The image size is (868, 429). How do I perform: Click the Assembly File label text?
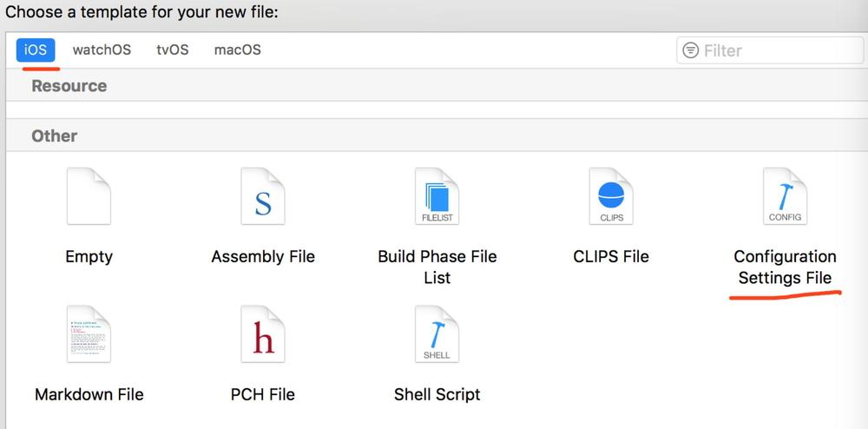[263, 257]
